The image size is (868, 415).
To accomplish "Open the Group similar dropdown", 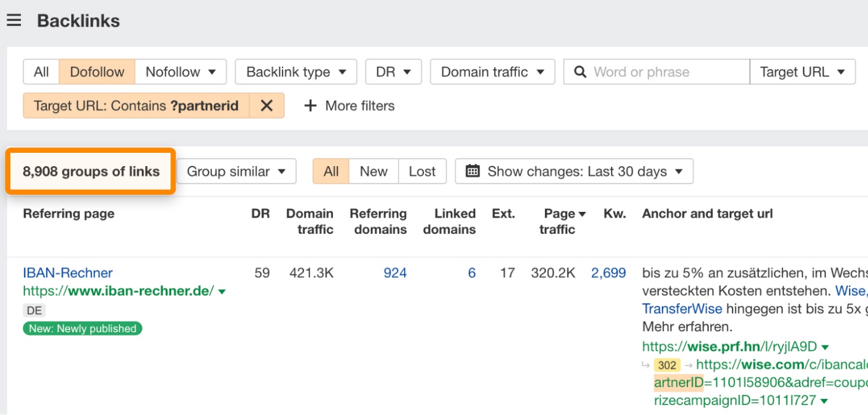I will point(236,172).
